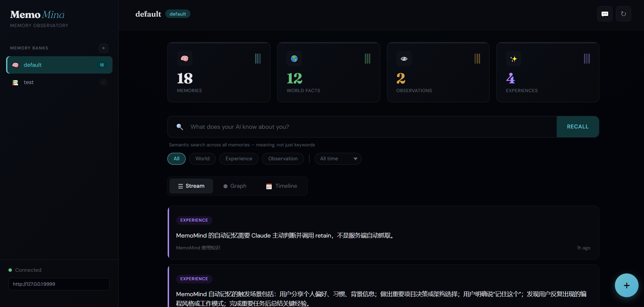Screen dimensions: 644x307
Task: Click the RECALL search button
Action: (577, 126)
